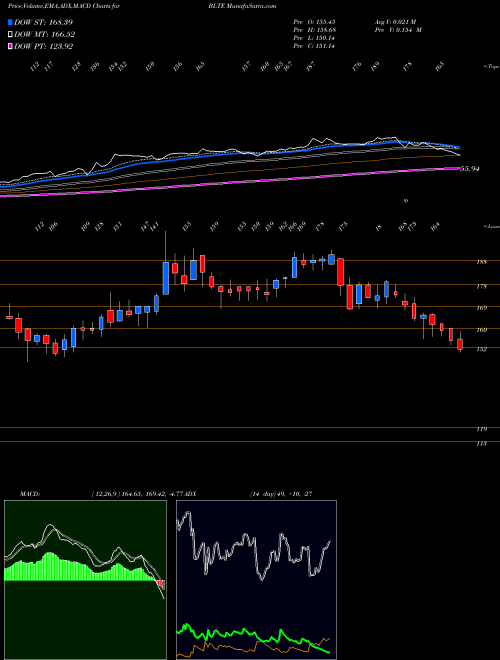Click the 178 price level label
Image resolution: width=500 pixels, height=660 pixels.
482,287
